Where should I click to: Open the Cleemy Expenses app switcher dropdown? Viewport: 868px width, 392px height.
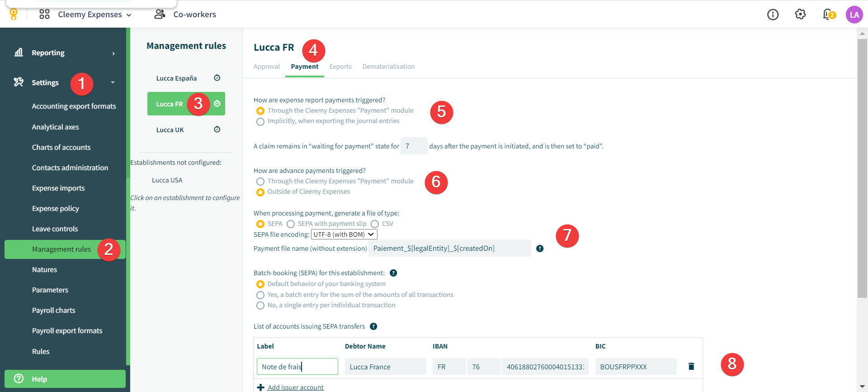[x=94, y=14]
